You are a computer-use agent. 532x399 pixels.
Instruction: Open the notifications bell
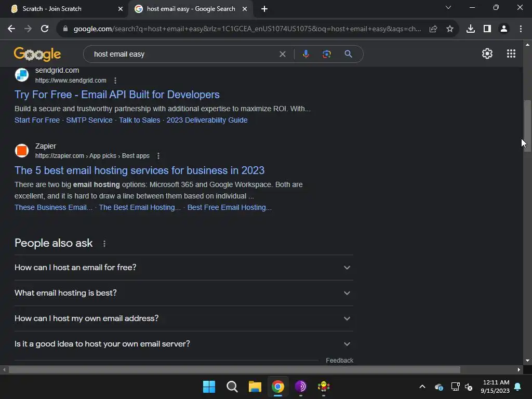point(518,387)
